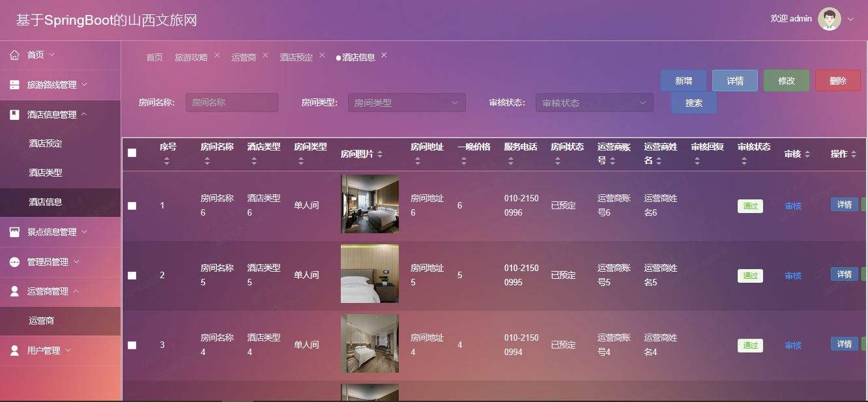This screenshot has width=868, height=402.
Task: Click the 运营商管理 person icon in sidebar
Action: pos(14,291)
